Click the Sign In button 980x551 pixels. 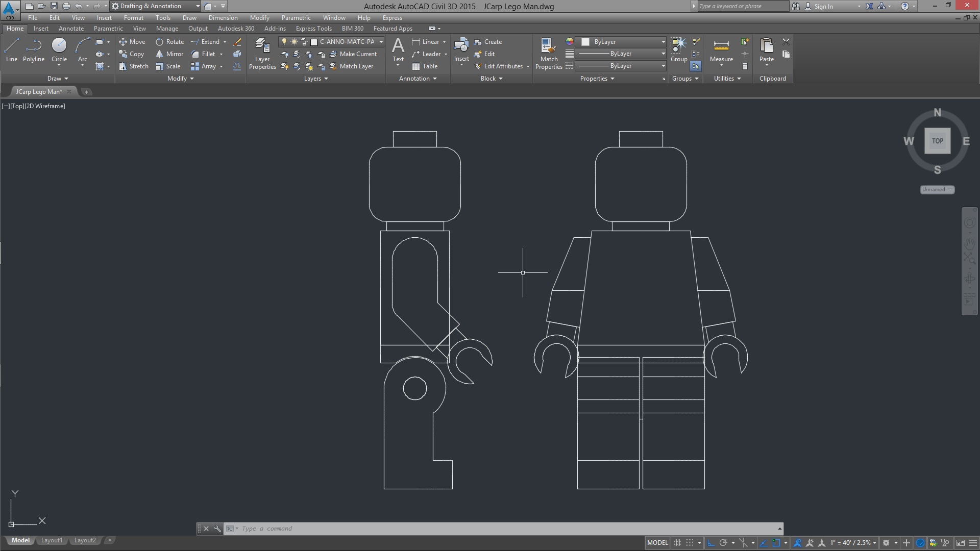click(819, 6)
